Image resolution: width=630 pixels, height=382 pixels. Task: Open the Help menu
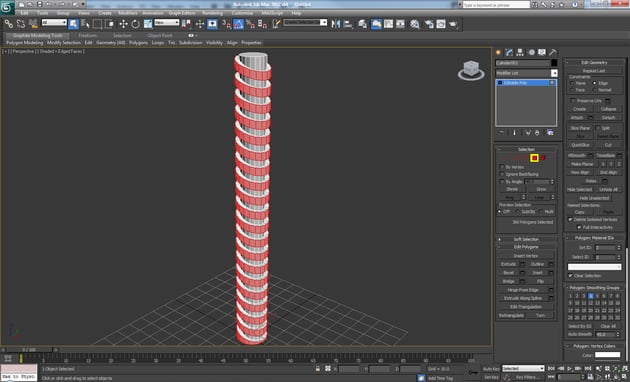[x=296, y=13]
